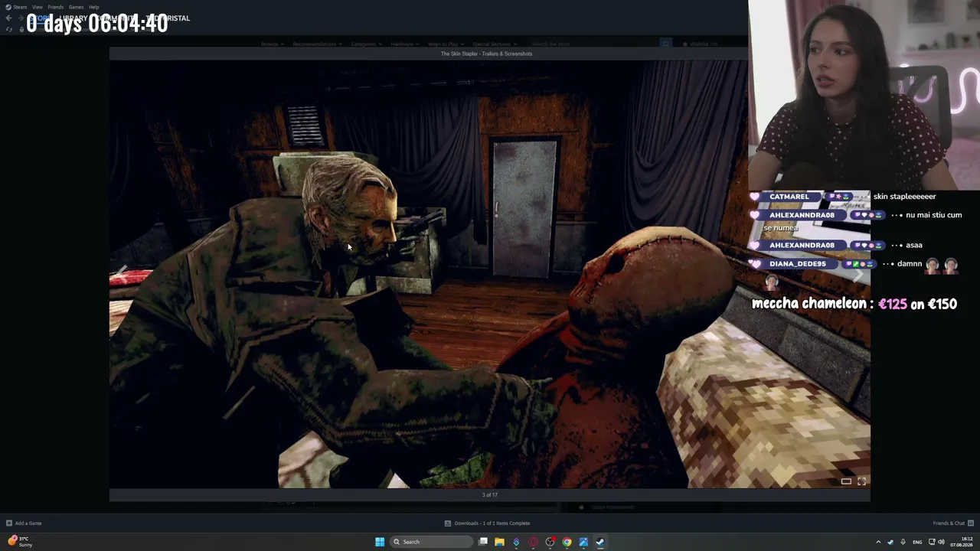This screenshot has width=980, height=551.
Task: Open the Games menu in Steam
Action: coord(76,7)
